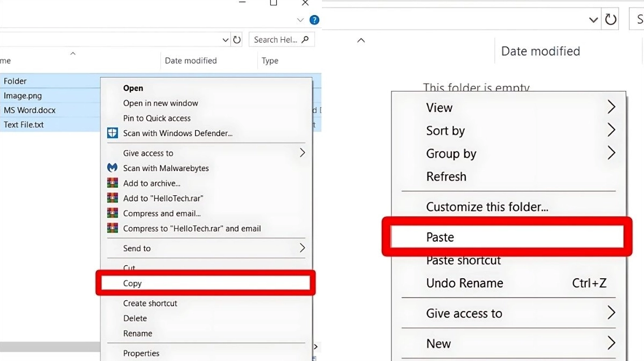Click into the Search box field

click(x=275, y=39)
